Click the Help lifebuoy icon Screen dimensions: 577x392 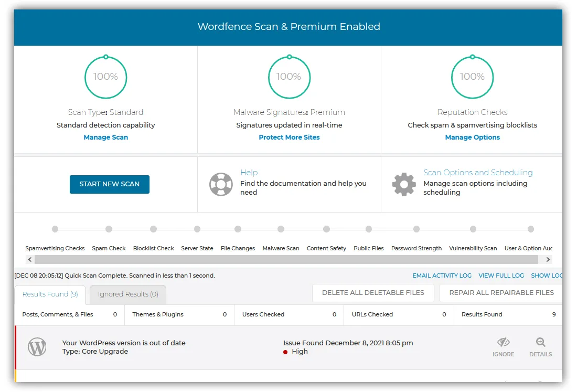[221, 184]
